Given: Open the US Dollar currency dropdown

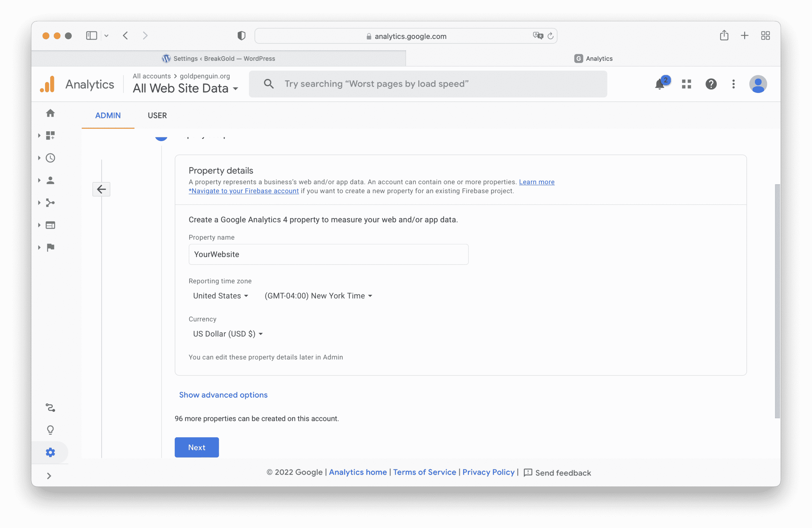Looking at the screenshot, I should 227,334.
